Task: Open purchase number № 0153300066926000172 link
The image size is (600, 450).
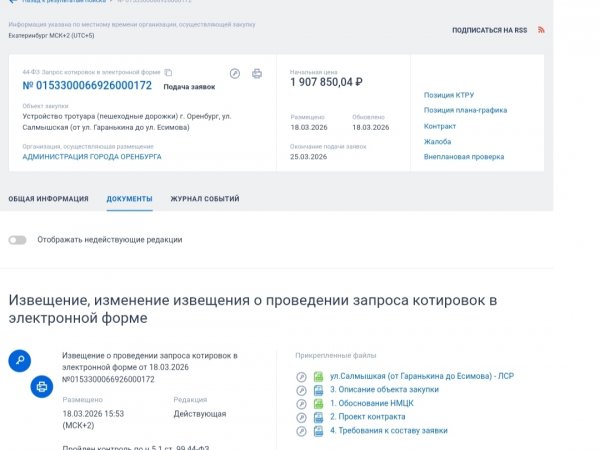Action: point(87,85)
